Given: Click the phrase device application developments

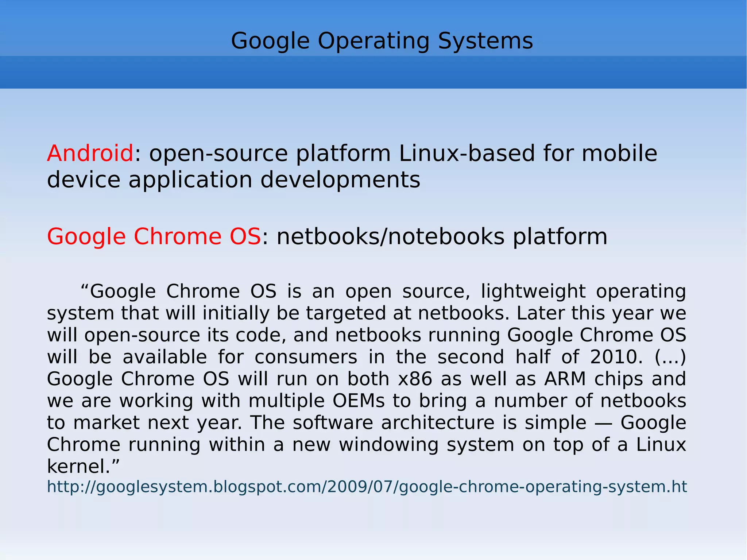Looking at the screenshot, I should pos(233,180).
